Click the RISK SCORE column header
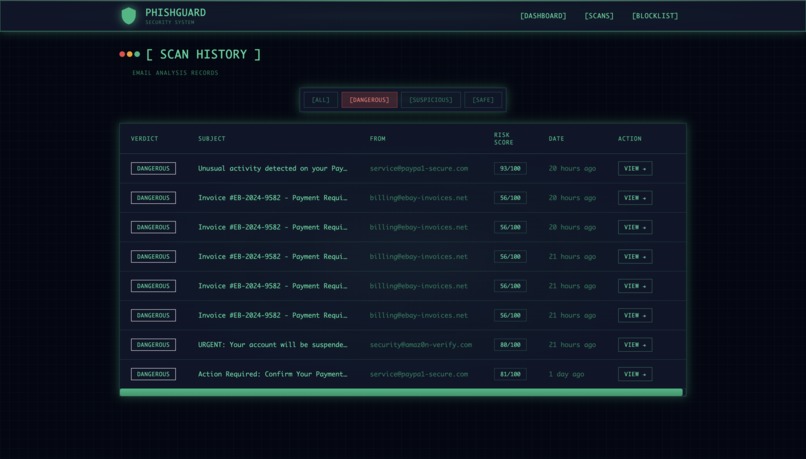 pos(503,139)
